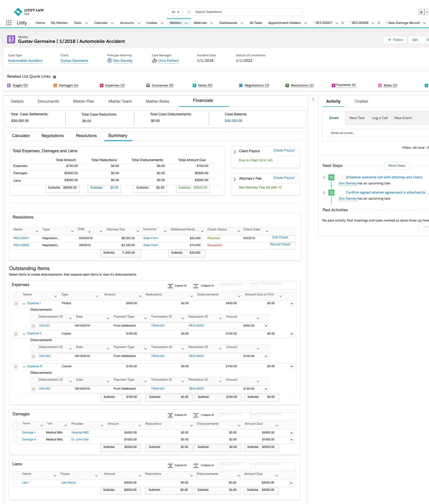Select the Damage II checkbox

[15, 440]
